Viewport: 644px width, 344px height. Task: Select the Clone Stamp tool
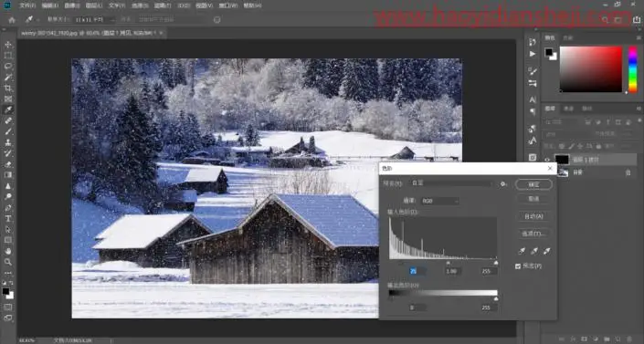tap(8, 142)
